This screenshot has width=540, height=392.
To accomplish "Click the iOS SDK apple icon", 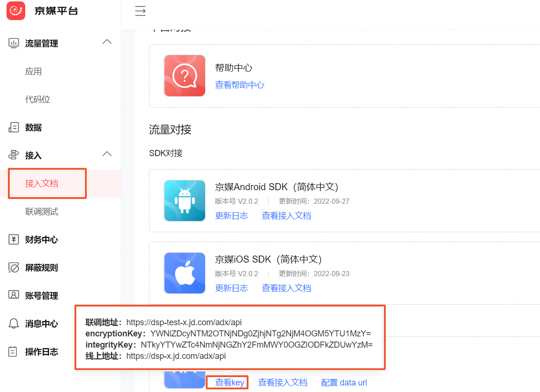I will pos(185,273).
